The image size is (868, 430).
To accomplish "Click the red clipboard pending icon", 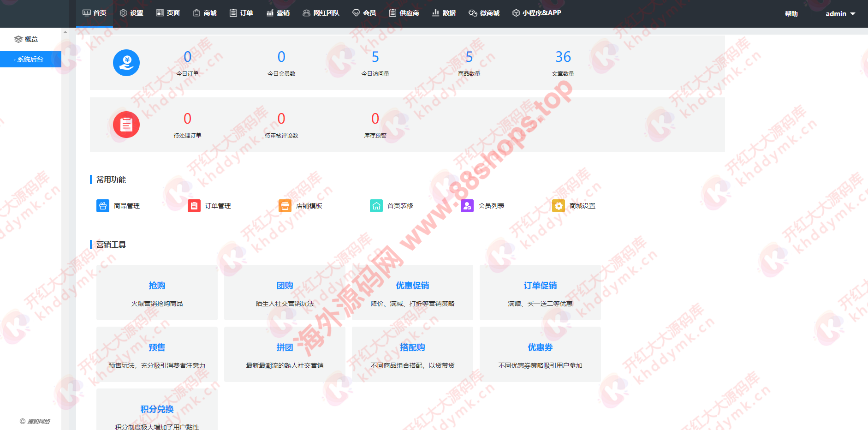I will pos(126,125).
